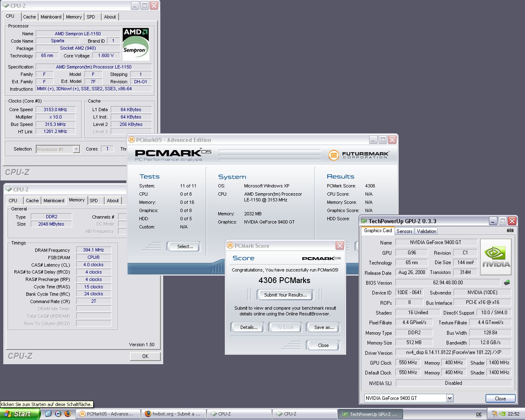Click the upper CPU-Z window title icon
Viewport: 525px width, 420px height.
click(x=6, y=6)
